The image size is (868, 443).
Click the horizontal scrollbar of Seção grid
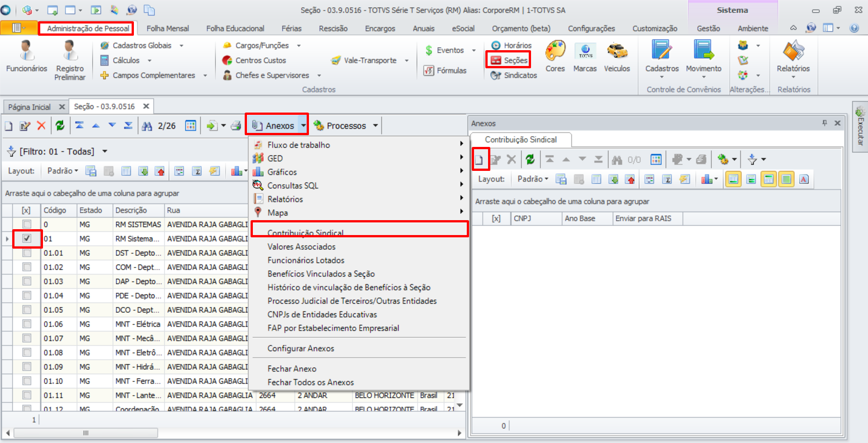pyautogui.click(x=86, y=433)
